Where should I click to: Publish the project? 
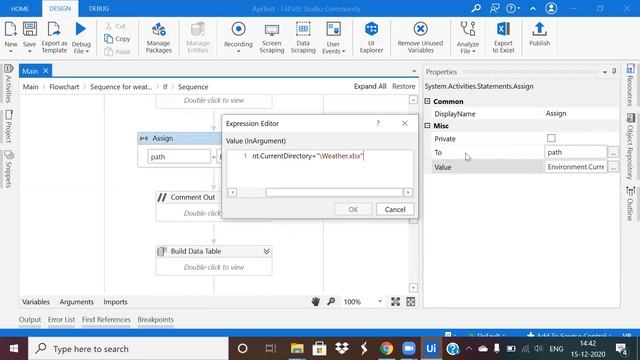click(539, 35)
